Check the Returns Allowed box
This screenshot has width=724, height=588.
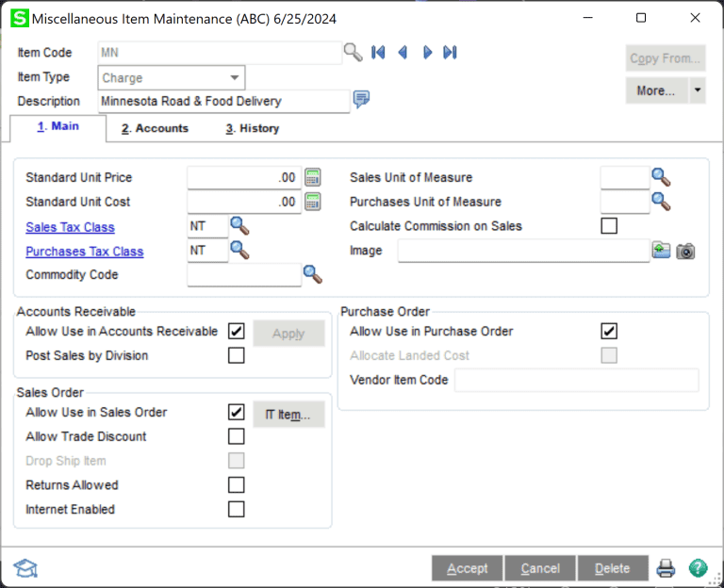pyautogui.click(x=236, y=485)
